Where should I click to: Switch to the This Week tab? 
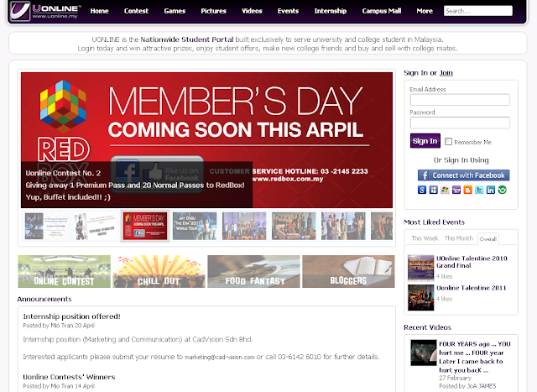[425, 238]
